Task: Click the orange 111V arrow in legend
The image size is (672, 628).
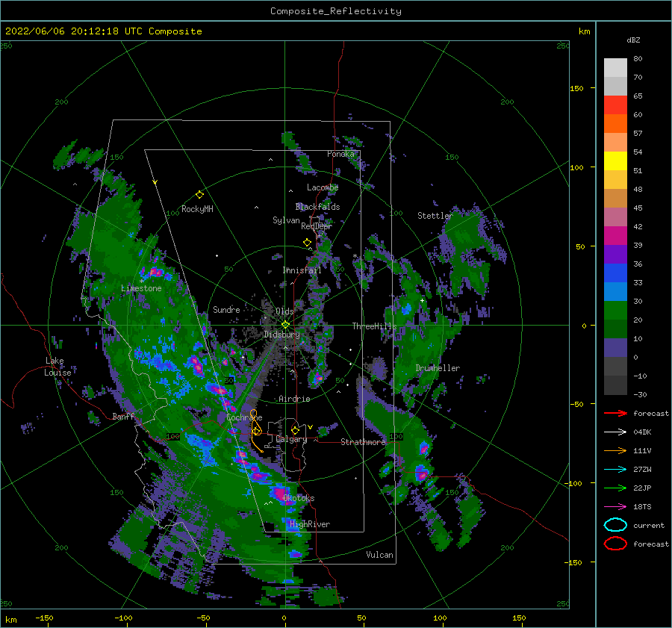Action: (615, 450)
